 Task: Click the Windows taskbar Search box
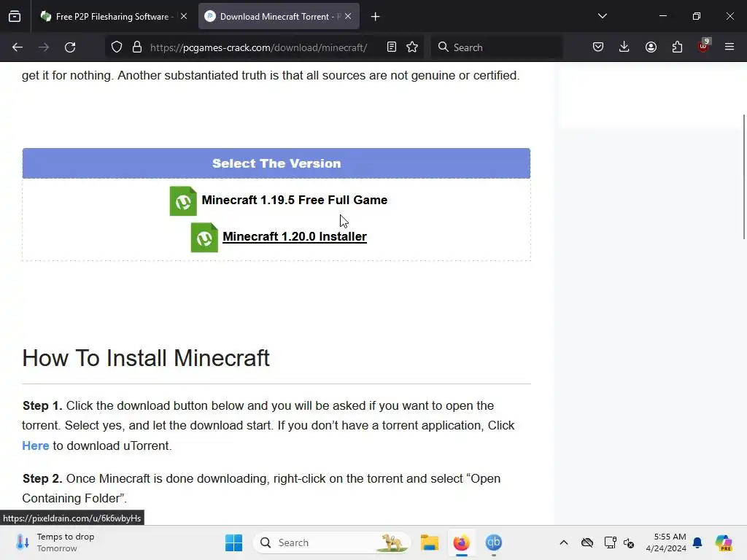[333, 542]
